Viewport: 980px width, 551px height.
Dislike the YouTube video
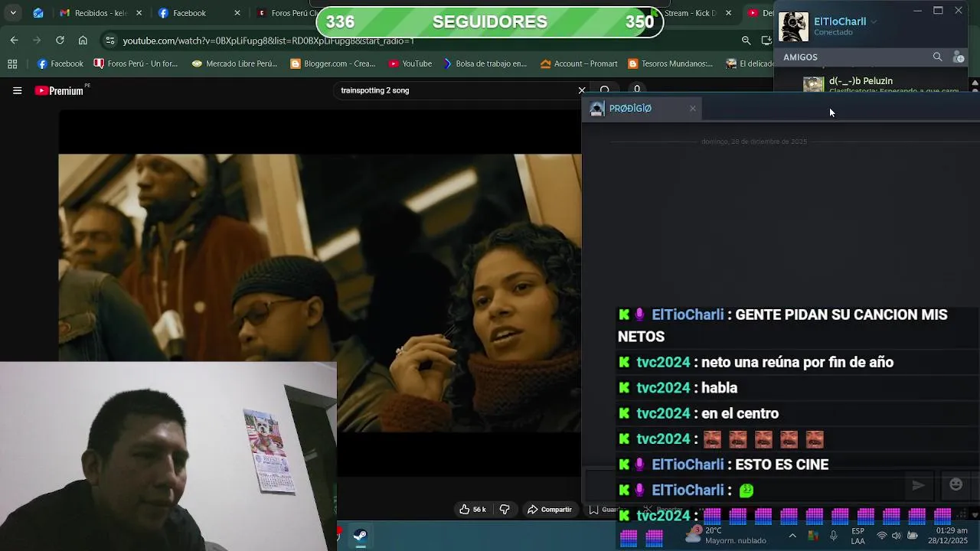(505, 509)
